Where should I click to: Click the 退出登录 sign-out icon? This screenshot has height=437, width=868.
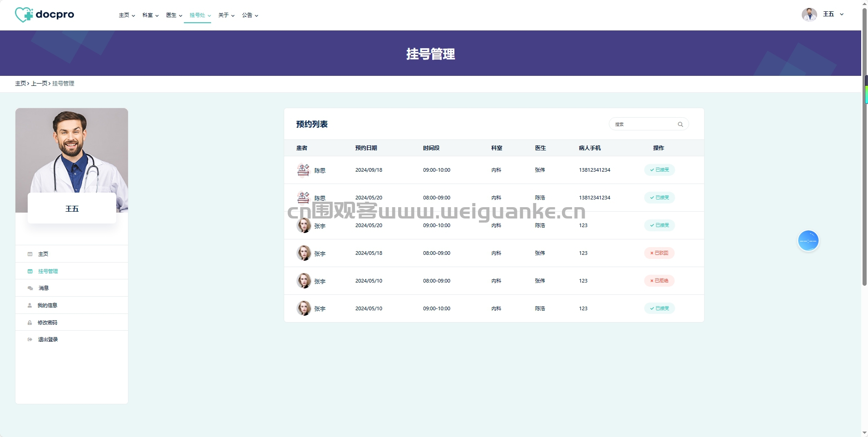[30, 339]
